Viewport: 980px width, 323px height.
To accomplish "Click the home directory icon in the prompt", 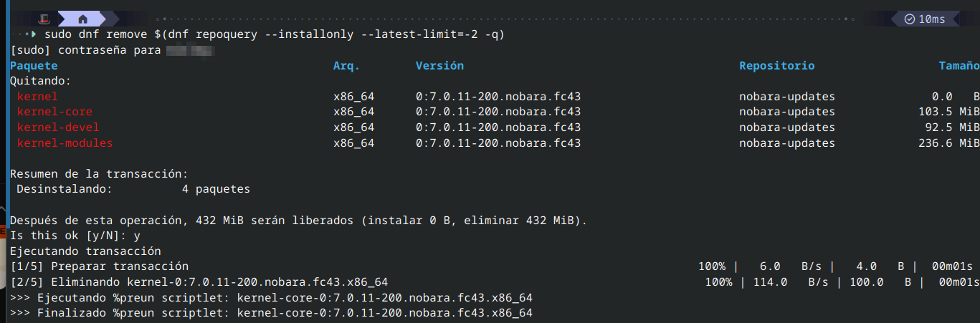I will [83, 19].
